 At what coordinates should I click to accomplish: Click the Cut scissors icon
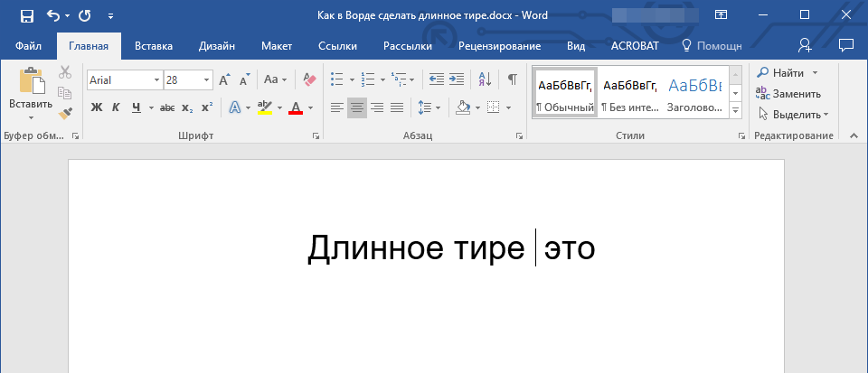pyautogui.click(x=65, y=73)
